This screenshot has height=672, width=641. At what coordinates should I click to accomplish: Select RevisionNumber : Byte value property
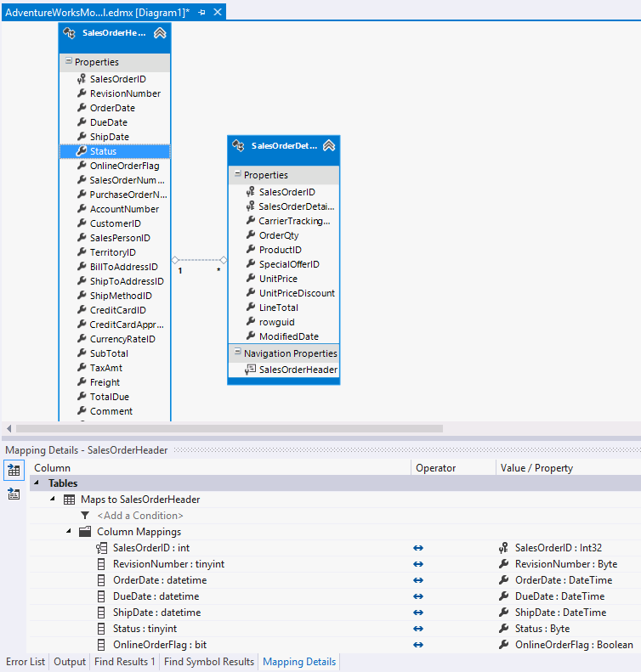[x=566, y=564]
